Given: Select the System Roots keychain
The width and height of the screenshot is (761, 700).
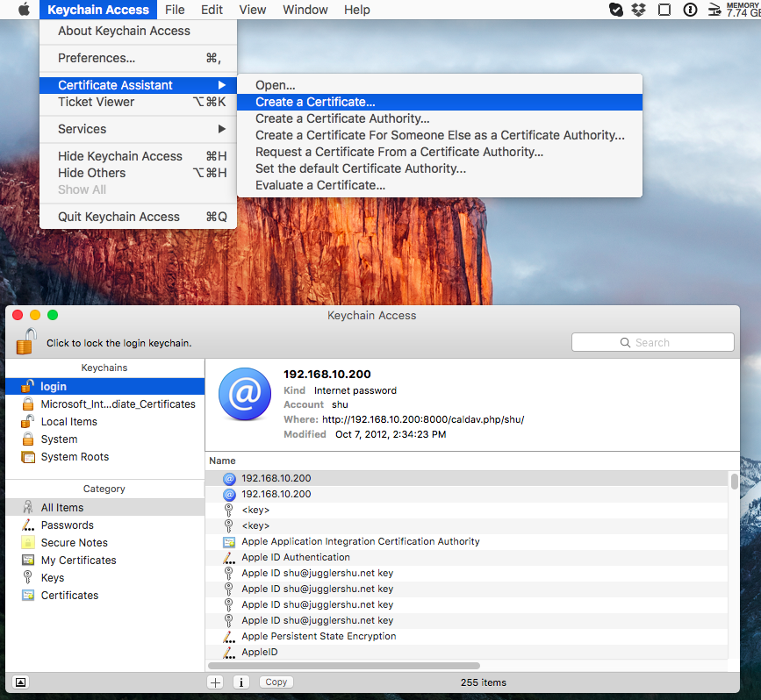Looking at the screenshot, I should (104, 456).
